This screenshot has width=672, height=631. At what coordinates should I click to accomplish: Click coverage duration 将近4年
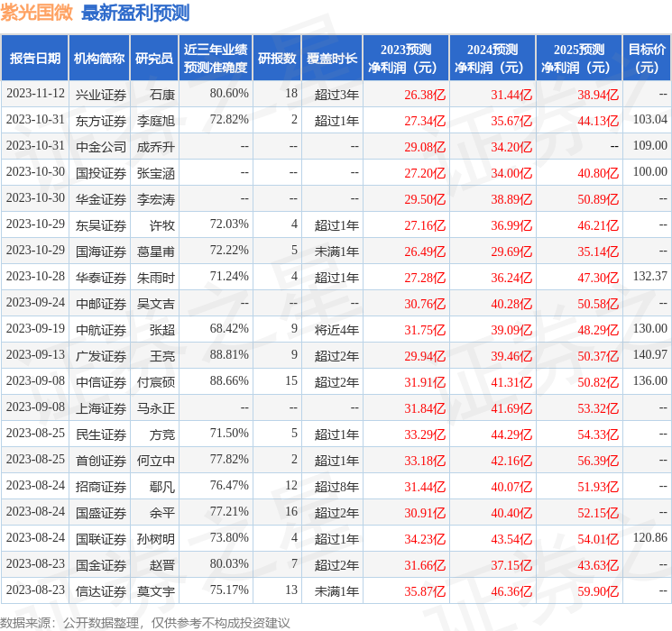tap(336, 330)
